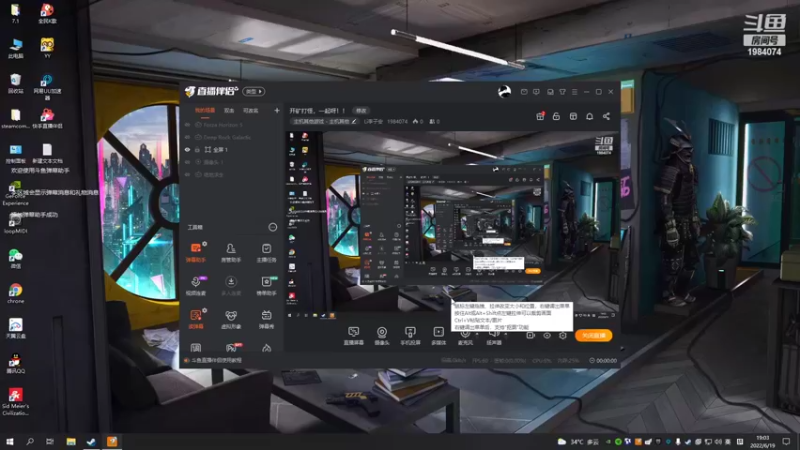Image resolution: width=800 pixels, height=450 pixels.
Task: Switch to the second scene tab
Action: click(x=229, y=111)
